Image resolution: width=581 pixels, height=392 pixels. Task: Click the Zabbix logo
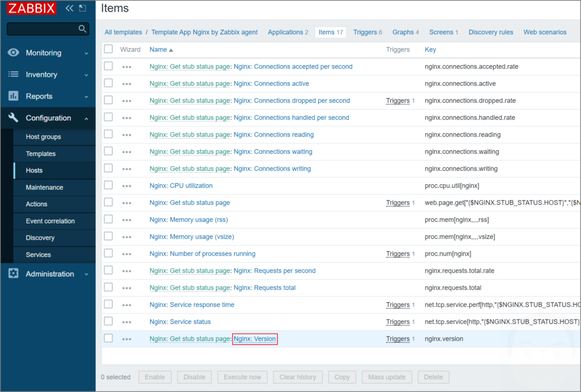pos(32,8)
